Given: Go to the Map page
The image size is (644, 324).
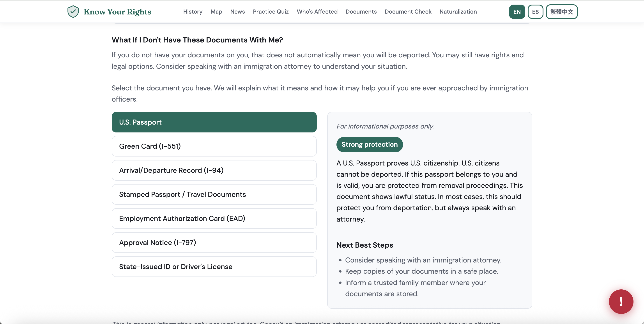Looking at the screenshot, I should coord(216,12).
